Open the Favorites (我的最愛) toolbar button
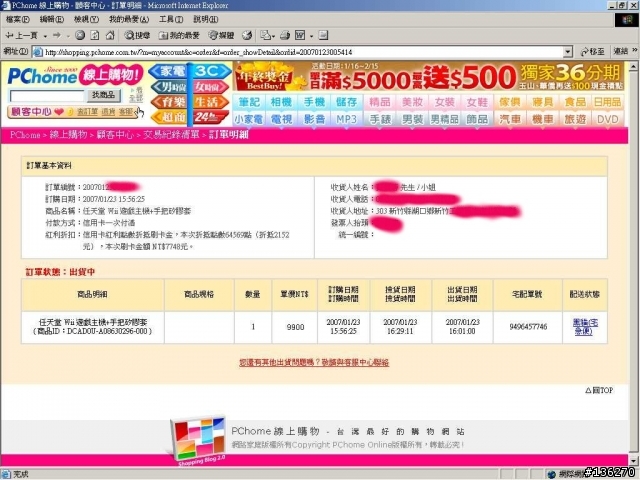Screen dimensions: 640x480 pos(179,36)
